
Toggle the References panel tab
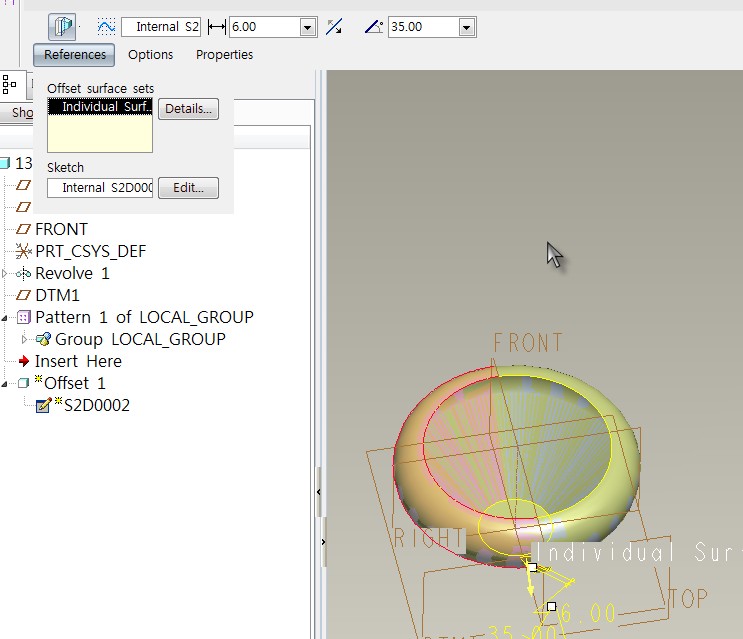74,55
